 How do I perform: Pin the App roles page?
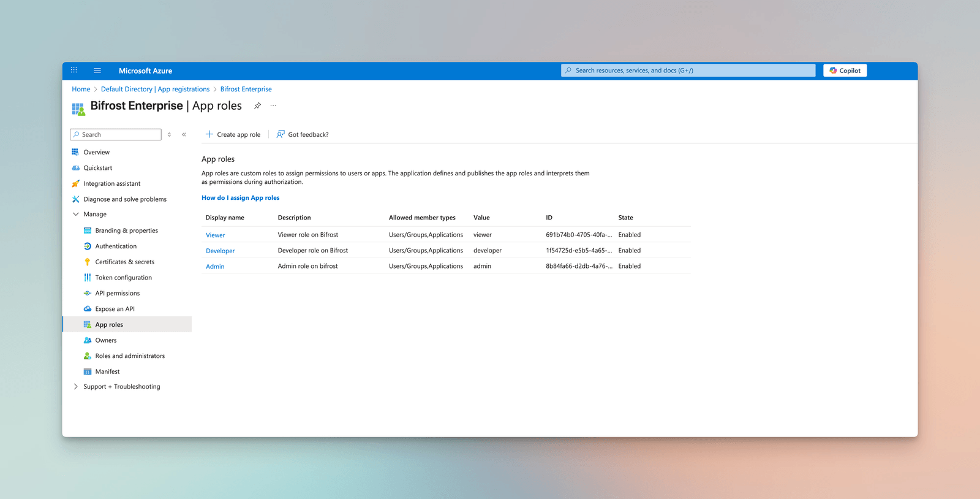(x=257, y=105)
